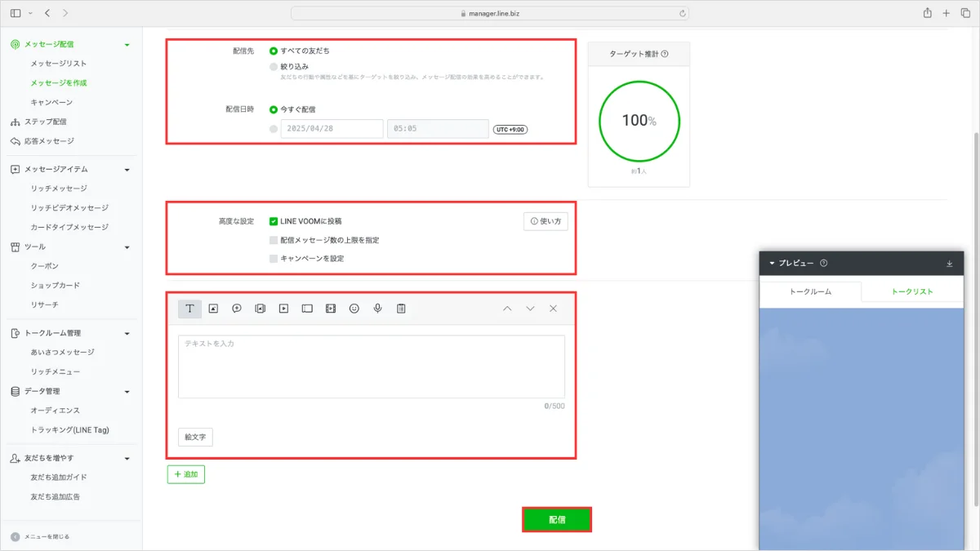Remove the message block with X
980x551 pixels.
click(553, 309)
